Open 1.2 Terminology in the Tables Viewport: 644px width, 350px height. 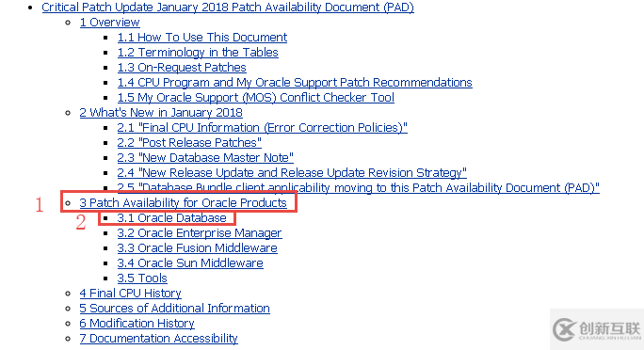tap(198, 53)
